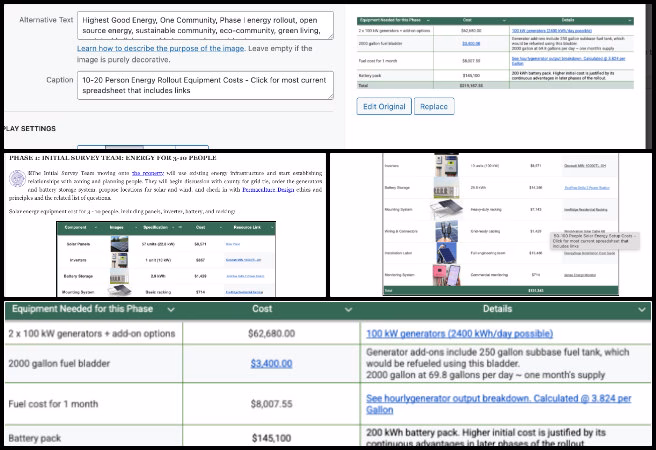Follow the Permaculture Design link

pos(268,189)
